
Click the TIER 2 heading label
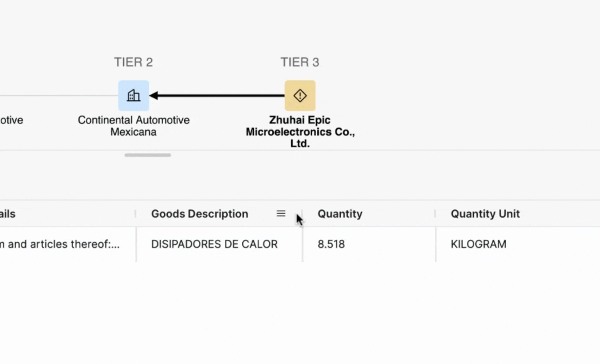(134, 62)
